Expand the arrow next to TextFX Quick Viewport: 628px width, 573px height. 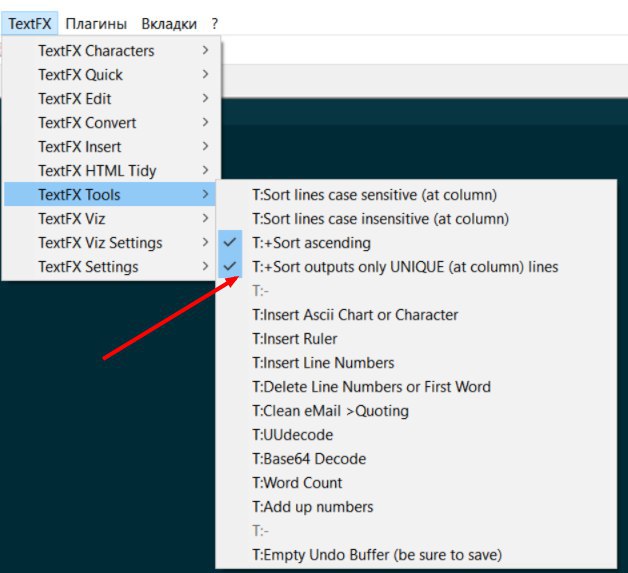coord(205,74)
